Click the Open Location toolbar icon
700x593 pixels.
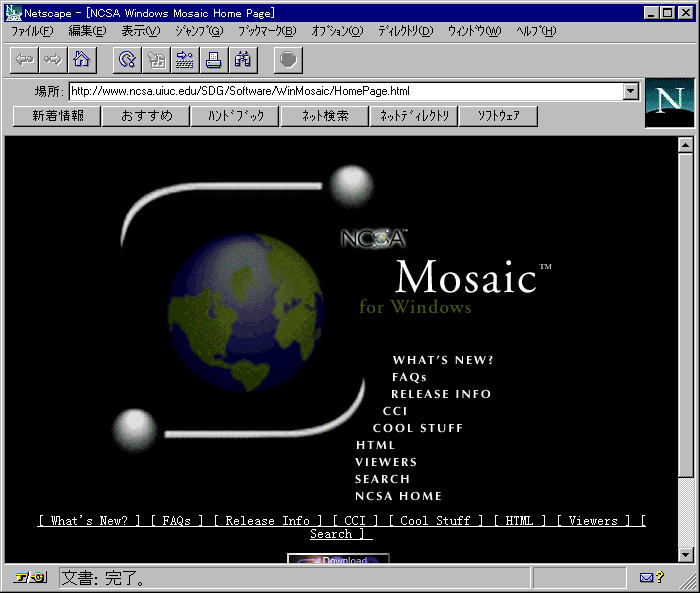click(185, 59)
